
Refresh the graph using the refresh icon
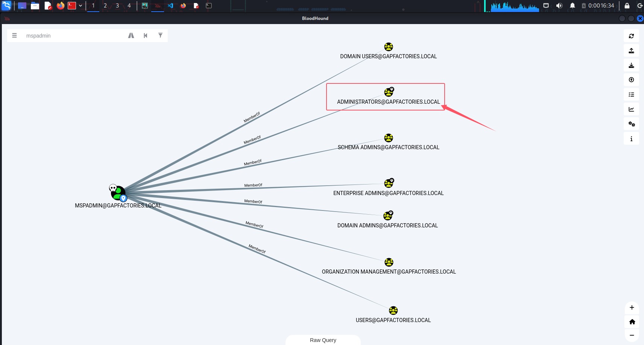pyautogui.click(x=631, y=36)
